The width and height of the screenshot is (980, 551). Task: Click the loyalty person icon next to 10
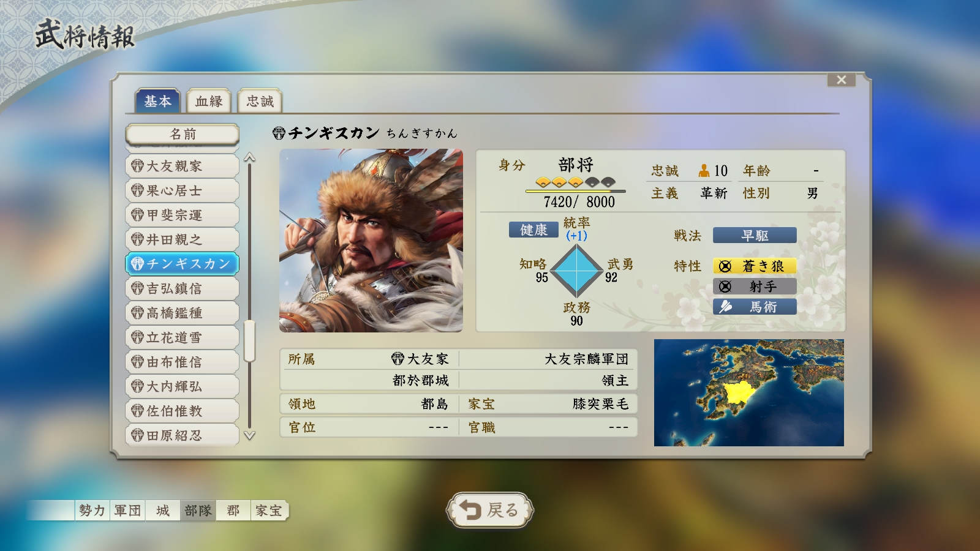[x=704, y=170]
